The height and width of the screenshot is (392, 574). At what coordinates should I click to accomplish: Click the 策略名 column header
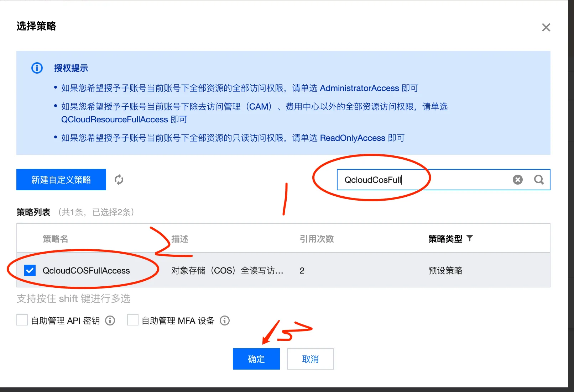(x=56, y=239)
